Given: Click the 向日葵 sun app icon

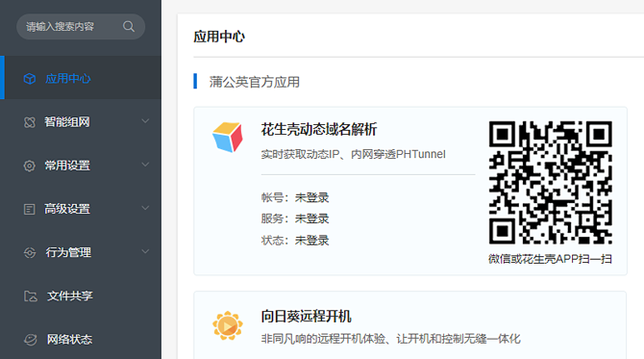Looking at the screenshot, I should pyautogui.click(x=228, y=325).
